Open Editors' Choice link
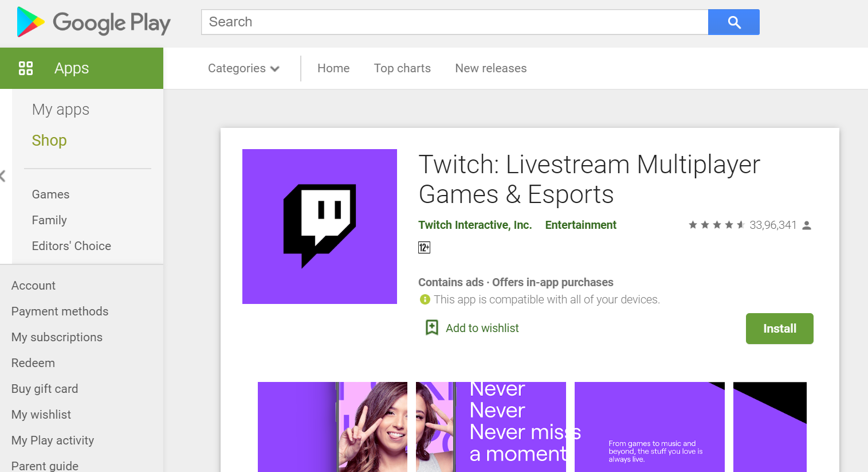868x472 pixels. 72,246
